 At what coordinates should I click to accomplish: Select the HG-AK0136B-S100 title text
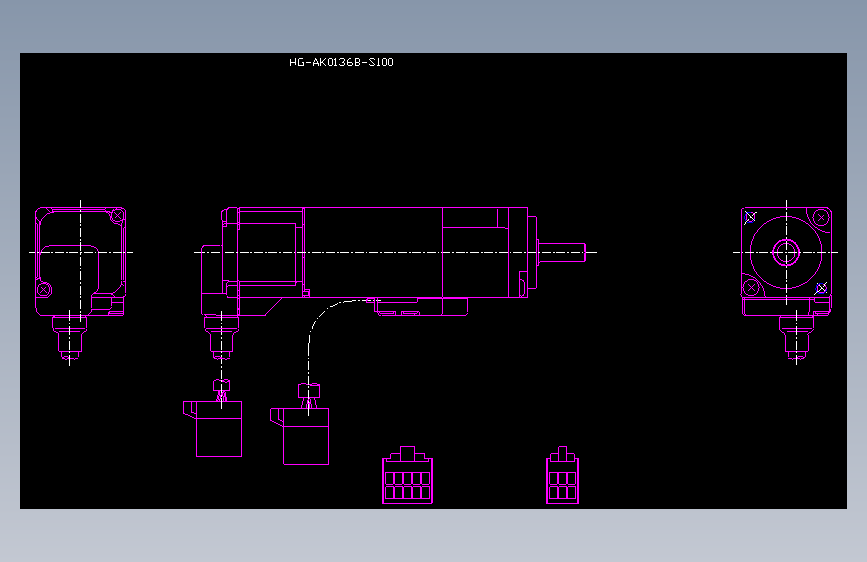[341, 63]
